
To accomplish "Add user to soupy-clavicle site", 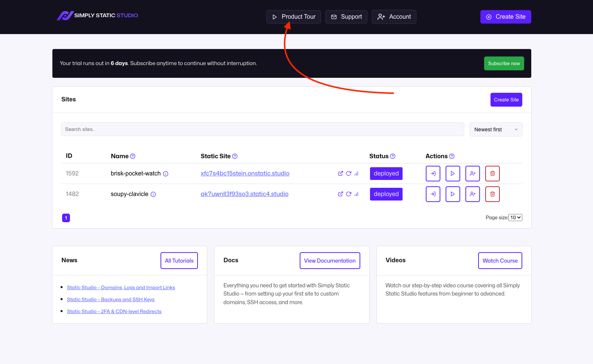I will point(473,194).
